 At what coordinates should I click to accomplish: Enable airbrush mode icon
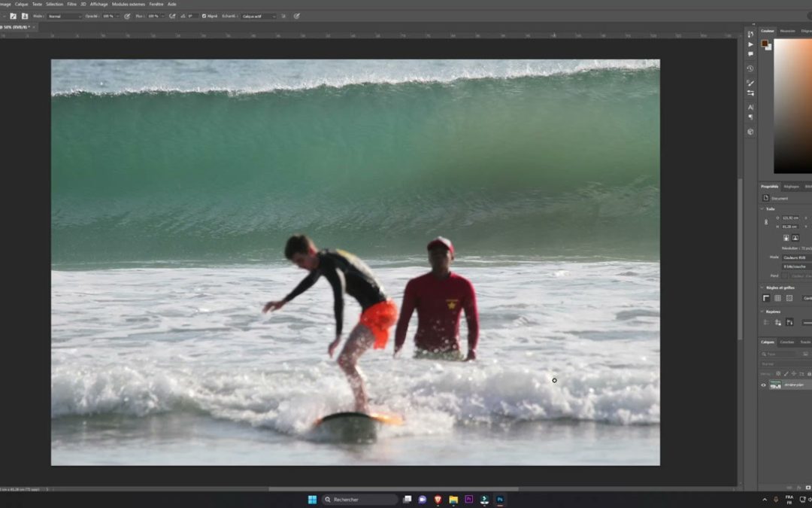172,16
